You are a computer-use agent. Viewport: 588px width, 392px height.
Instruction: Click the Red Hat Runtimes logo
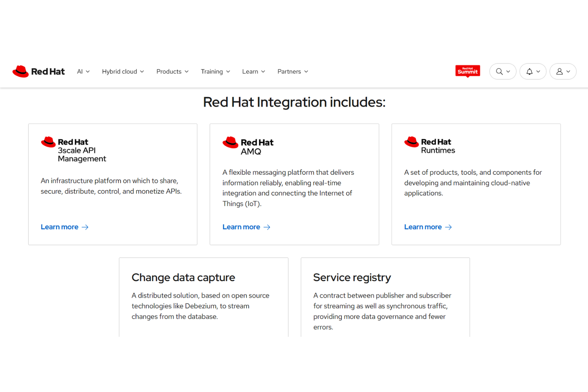429,146
